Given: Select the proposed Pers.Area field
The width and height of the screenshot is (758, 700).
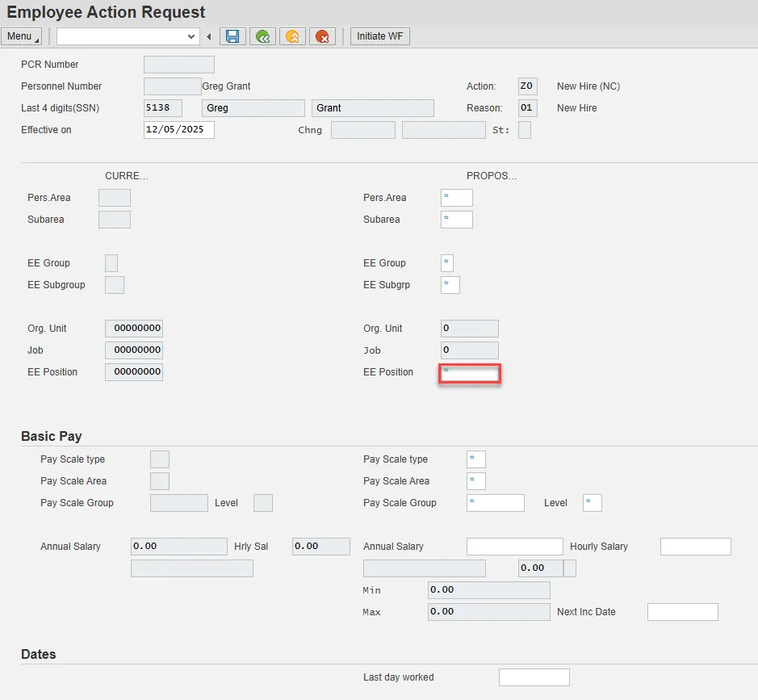Looking at the screenshot, I should (x=456, y=198).
